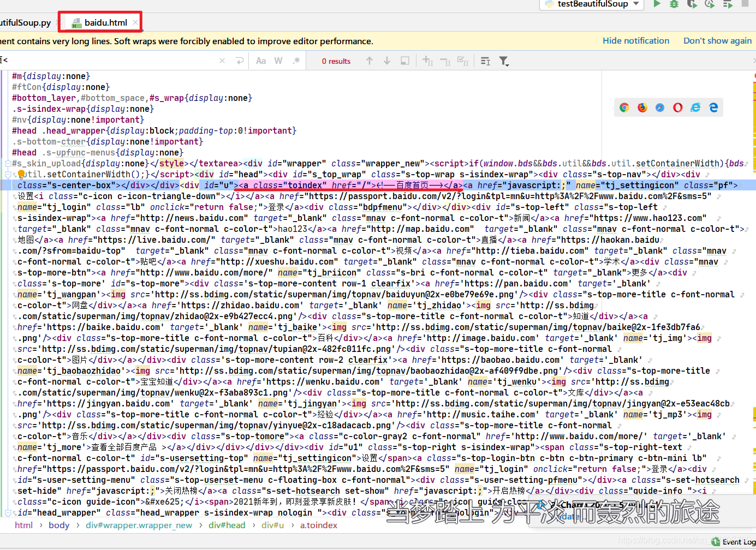756x550 pixels.
Task: Run with Coverage icon
Action: [692, 4]
